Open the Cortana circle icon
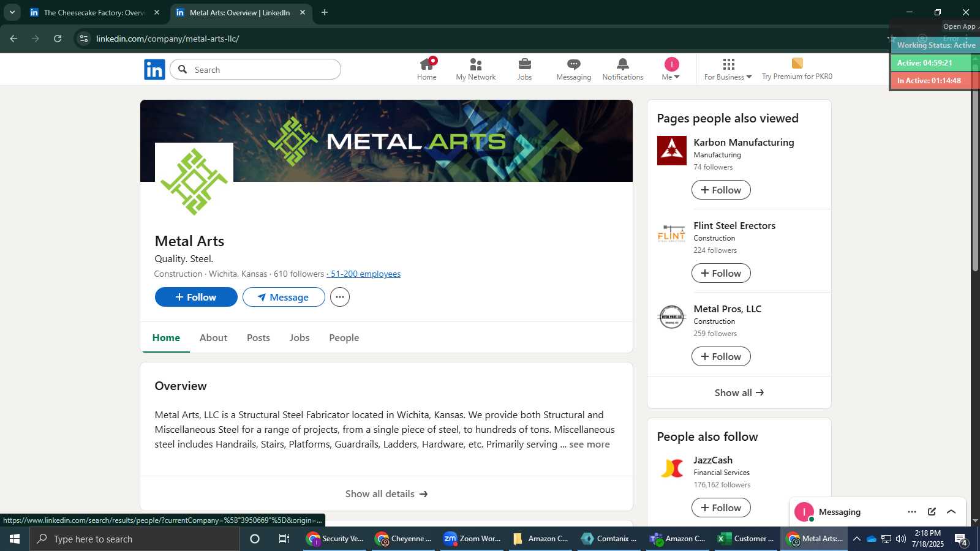980x551 pixels. (255, 539)
